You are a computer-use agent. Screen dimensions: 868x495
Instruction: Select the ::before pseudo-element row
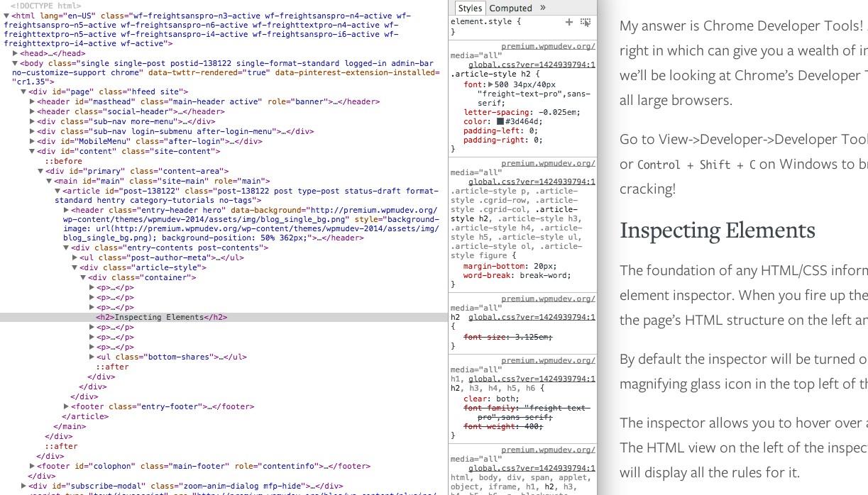coord(63,162)
